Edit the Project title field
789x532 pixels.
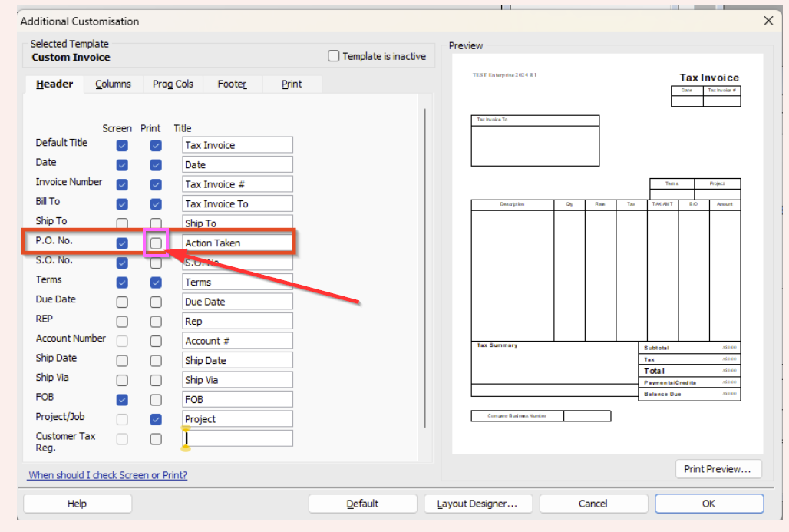coord(237,418)
